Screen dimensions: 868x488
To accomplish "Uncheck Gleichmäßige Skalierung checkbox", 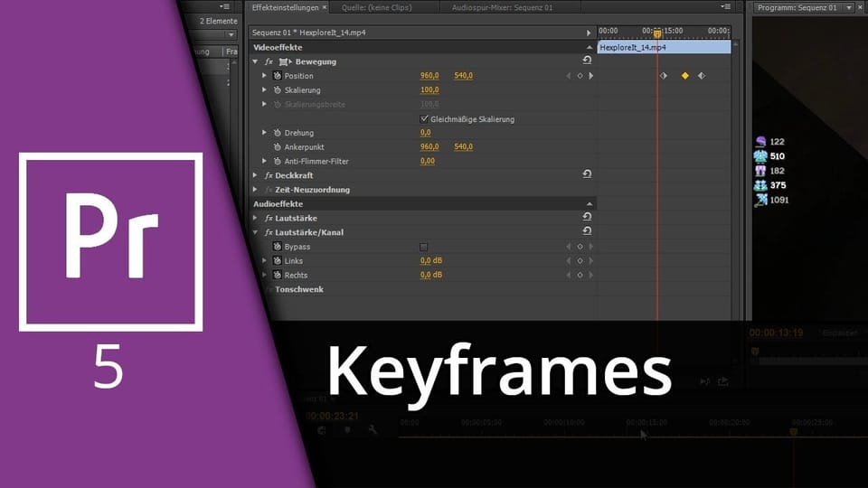I will click(x=424, y=119).
